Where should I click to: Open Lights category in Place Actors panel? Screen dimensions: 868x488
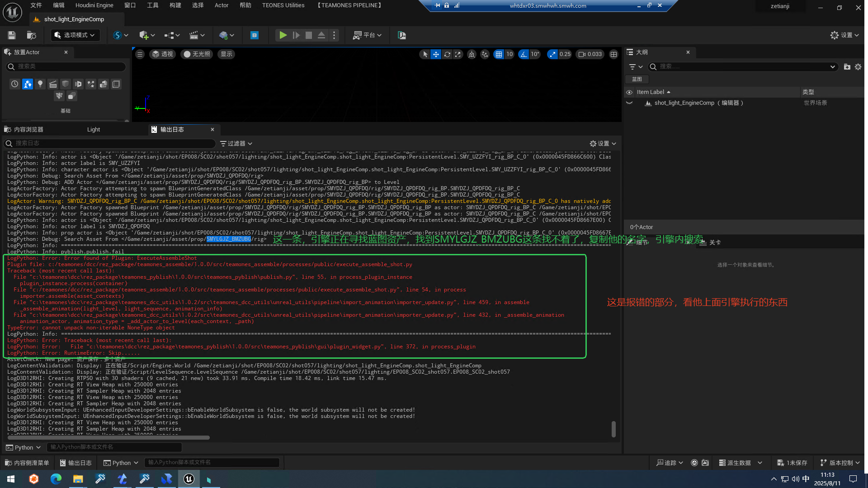pyautogui.click(x=40, y=84)
